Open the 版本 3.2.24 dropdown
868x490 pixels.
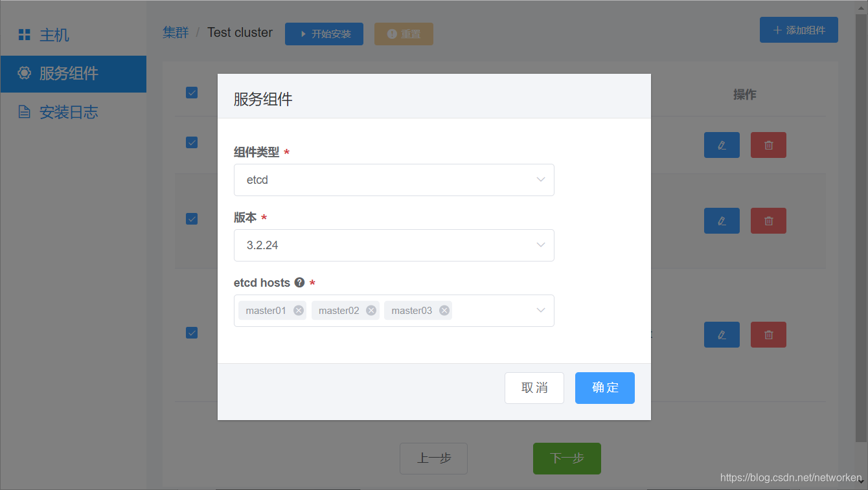(x=394, y=245)
